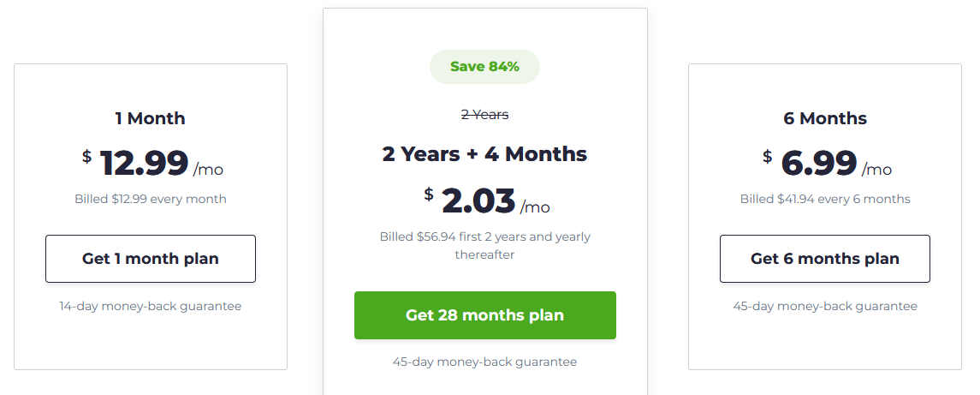Screen dimensions: 980x395
Task: Click 45-day money-back guarantee under 6 months plan
Action: point(825,306)
